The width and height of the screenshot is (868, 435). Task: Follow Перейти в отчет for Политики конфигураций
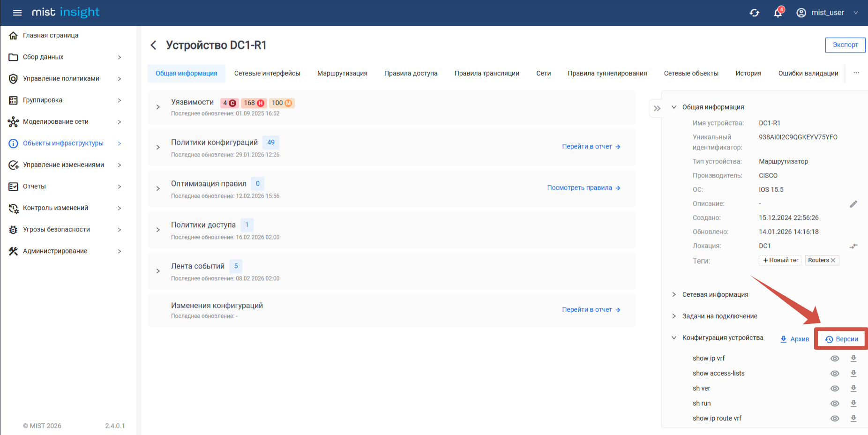pos(591,147)
